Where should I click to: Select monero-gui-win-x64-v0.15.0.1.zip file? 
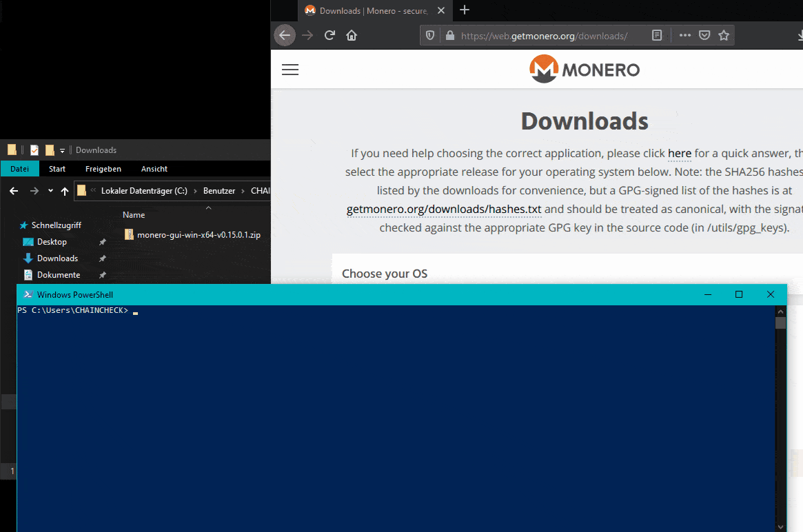pyautogui.click(x=192, y=234)
